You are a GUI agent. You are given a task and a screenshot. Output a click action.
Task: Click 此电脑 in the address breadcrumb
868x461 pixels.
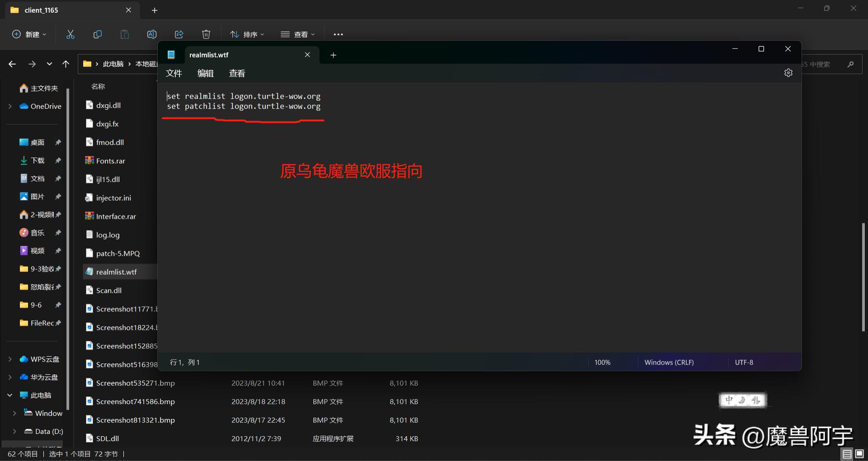[x=113, y=64]
